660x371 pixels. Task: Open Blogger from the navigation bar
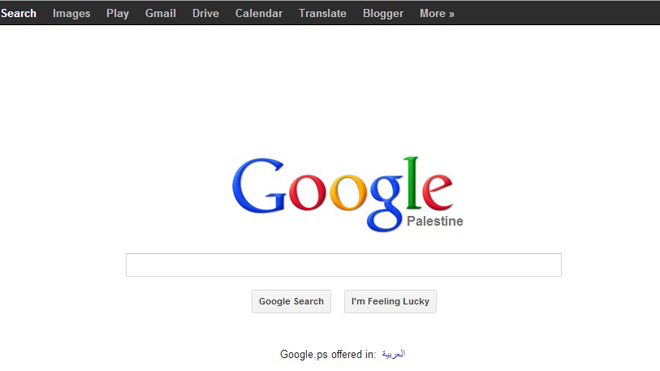(x=383, y=13)
